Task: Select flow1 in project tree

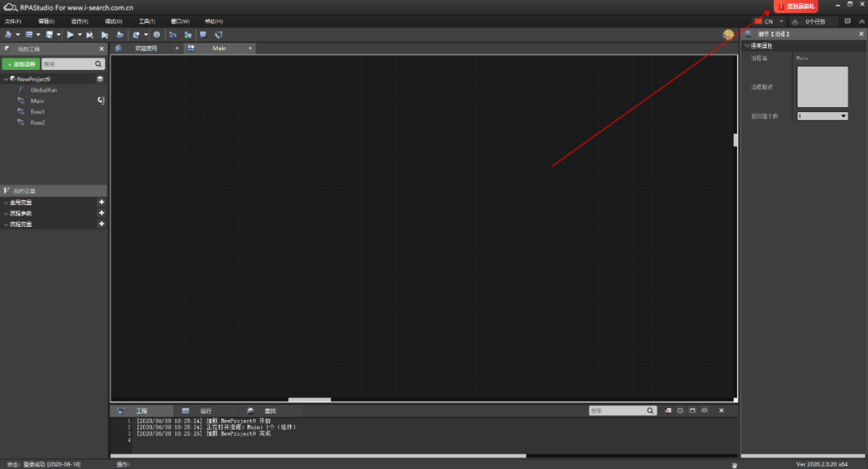Action: coord(38,112)
